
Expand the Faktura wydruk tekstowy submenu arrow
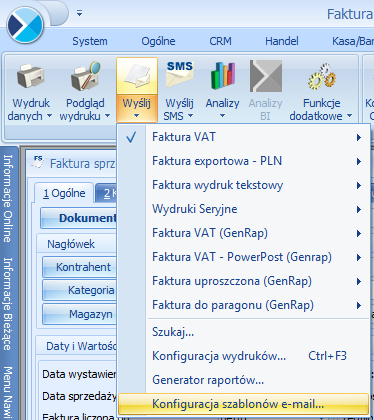pos(359,185)
